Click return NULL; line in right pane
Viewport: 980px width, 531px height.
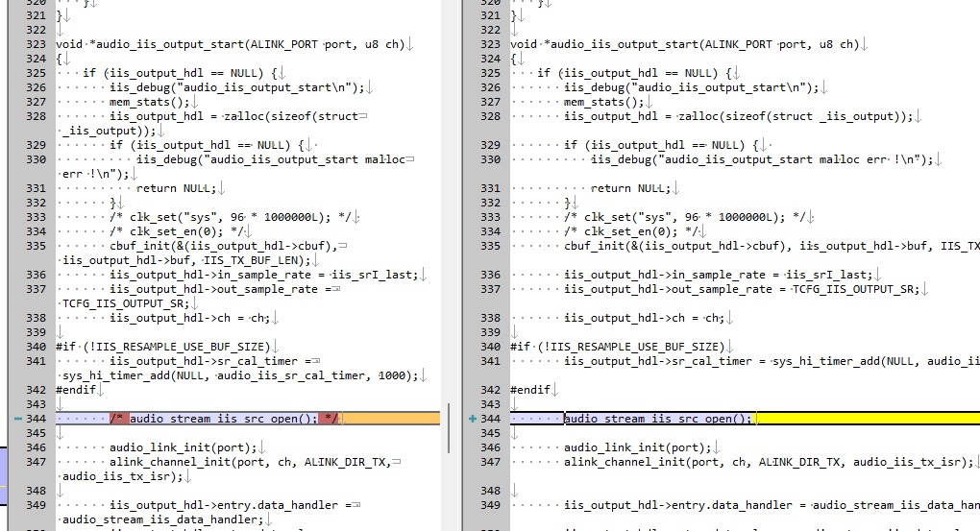pos(631,188)
